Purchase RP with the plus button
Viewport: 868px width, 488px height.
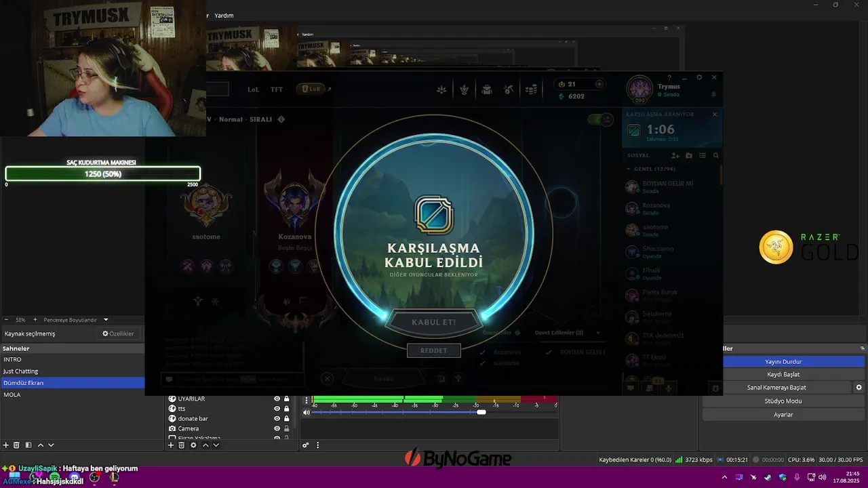(599, 84)
